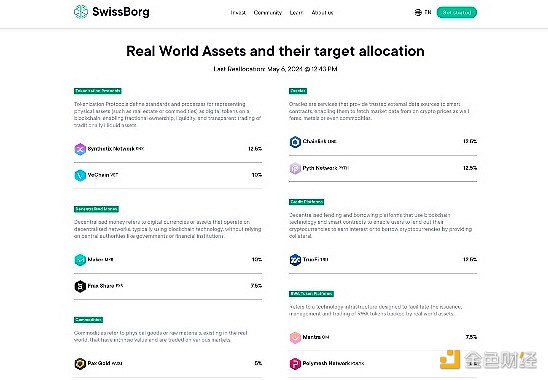This screenshot has width=548, height=380.
Task: Select the VeChain token icon
Action: [80, 175]
